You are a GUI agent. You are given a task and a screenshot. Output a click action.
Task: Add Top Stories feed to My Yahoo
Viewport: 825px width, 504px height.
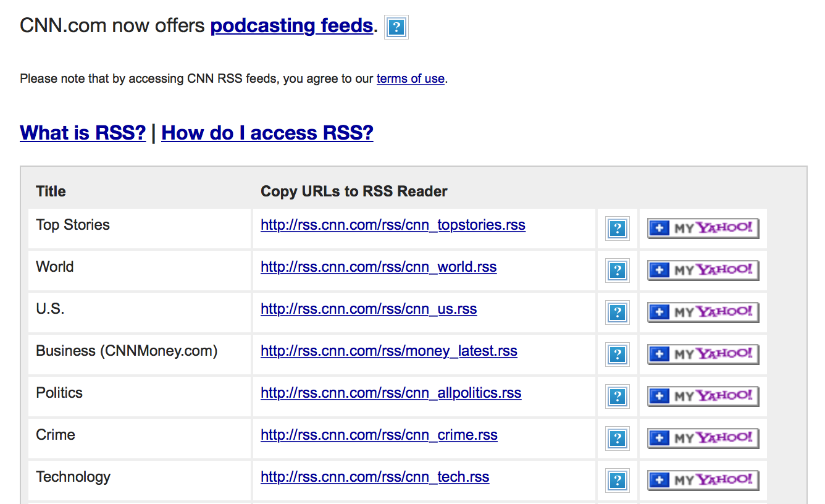tap(703, 229)
